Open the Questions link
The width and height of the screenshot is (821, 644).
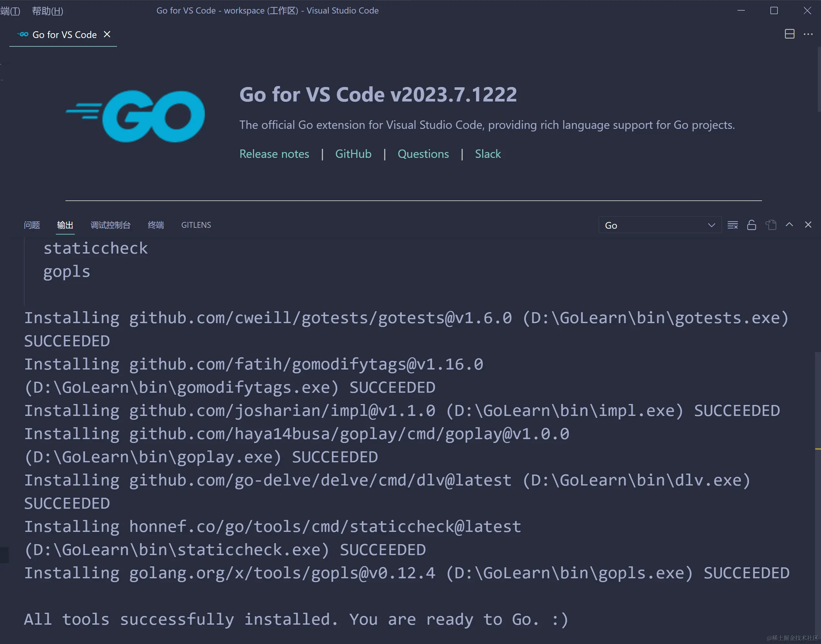(423, 154)
